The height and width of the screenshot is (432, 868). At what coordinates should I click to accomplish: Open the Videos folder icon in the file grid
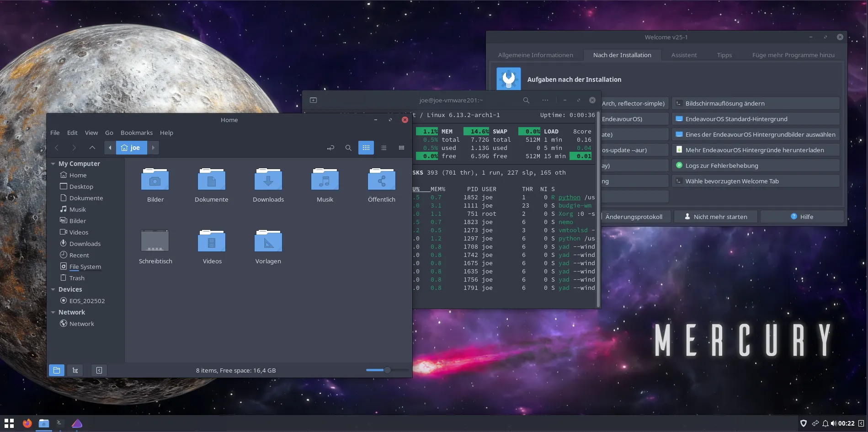(212, 241)
